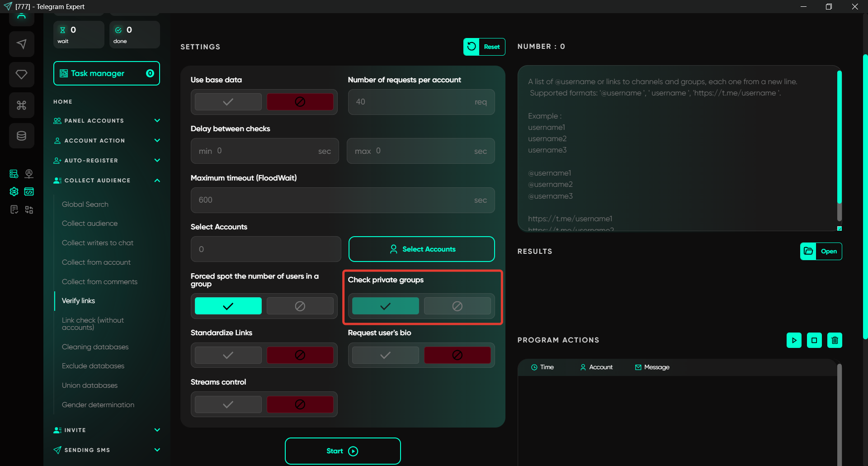Click the gear settings icon in sidebar
Viewport: 868px width, 466px height.
pyautogui.click(x=14, y=192)
